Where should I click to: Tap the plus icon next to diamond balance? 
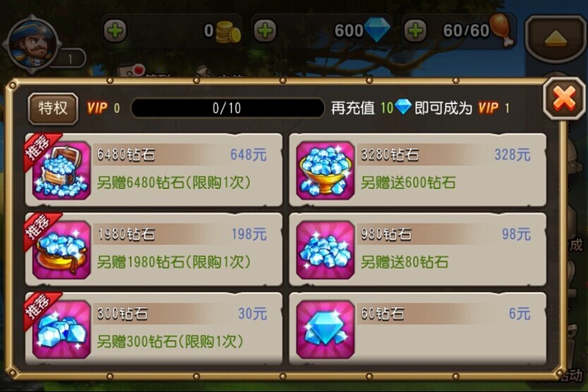pos(265,30)
